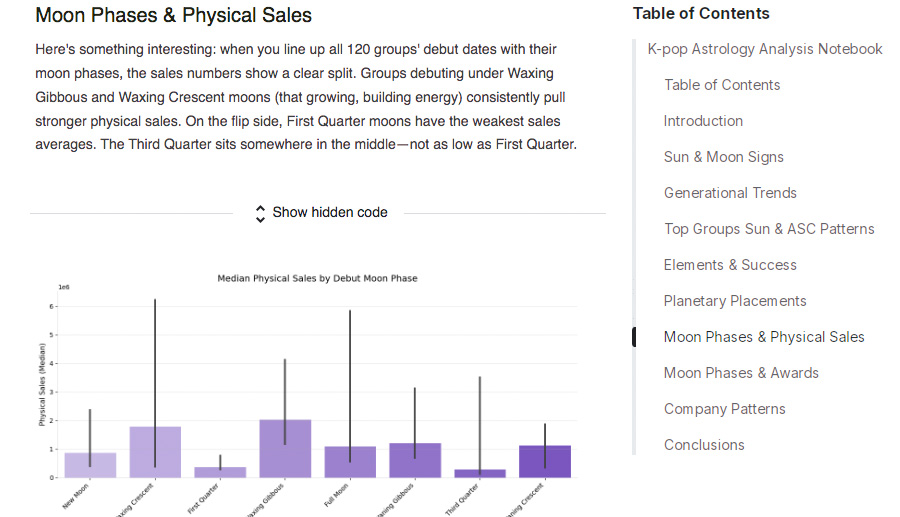Click the New Moon bar in chart

pyautogui.click(x=90, y=466)
